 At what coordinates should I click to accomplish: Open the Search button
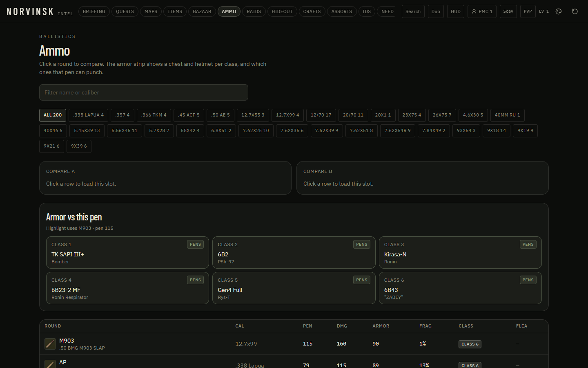click(413, 11)
